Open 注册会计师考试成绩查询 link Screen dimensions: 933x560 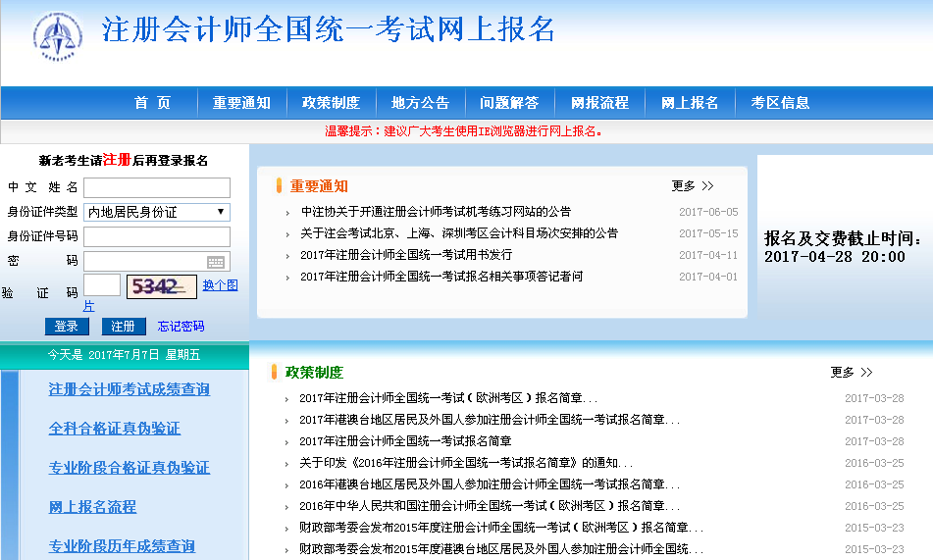click(x=130, y=389)
